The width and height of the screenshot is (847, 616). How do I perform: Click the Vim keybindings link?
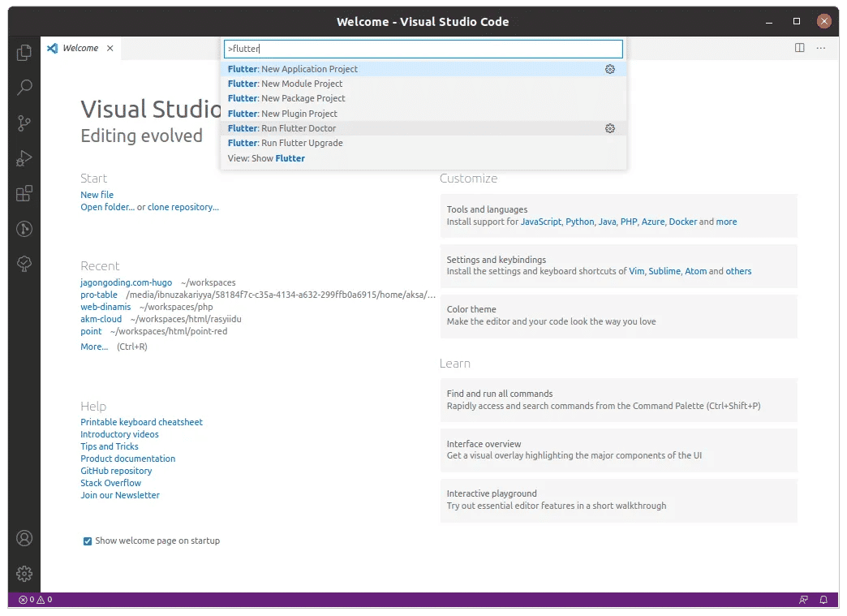point(636,271)
